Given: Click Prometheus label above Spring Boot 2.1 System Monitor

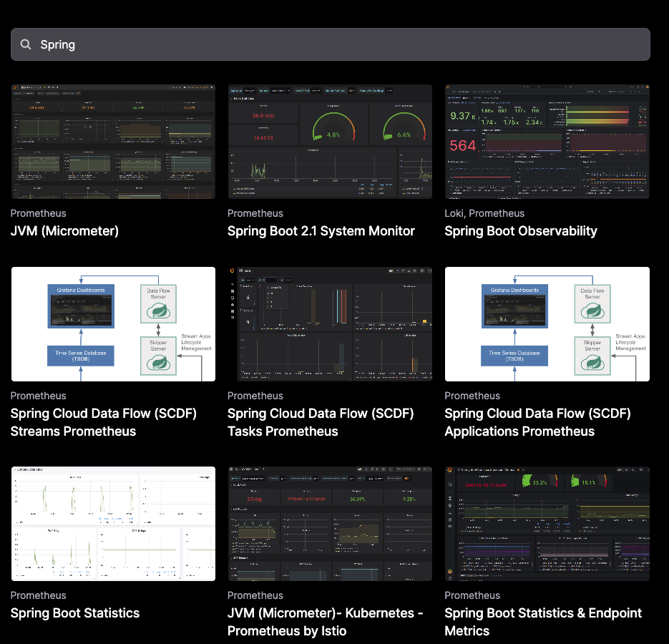Looking at the screenshot, I should (255, 213).
